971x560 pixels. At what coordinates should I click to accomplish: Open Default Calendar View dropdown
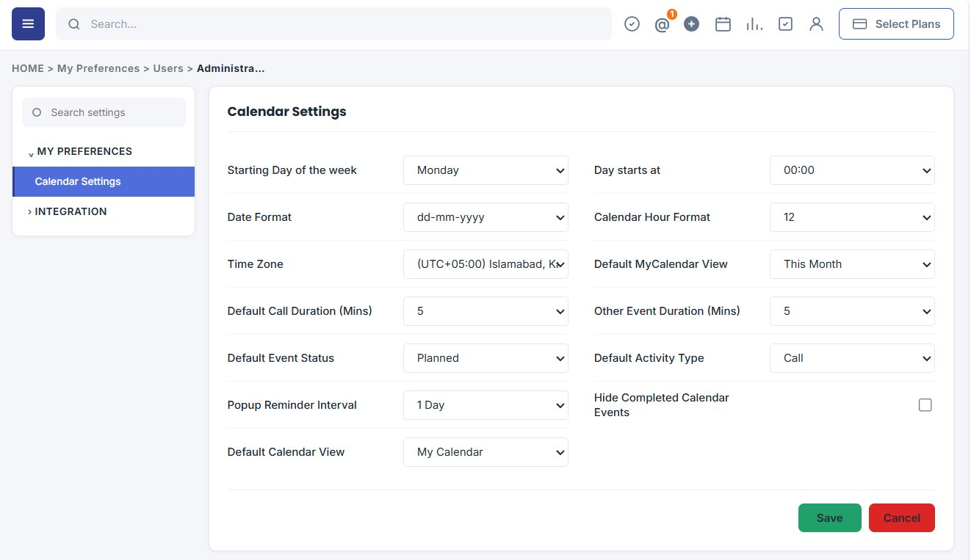point(485,452)
